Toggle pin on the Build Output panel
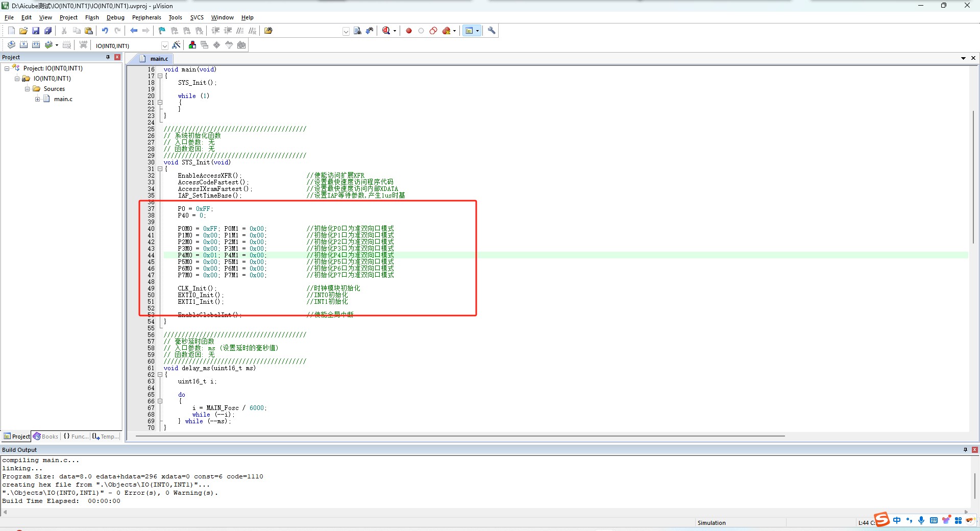 (965, 450)
